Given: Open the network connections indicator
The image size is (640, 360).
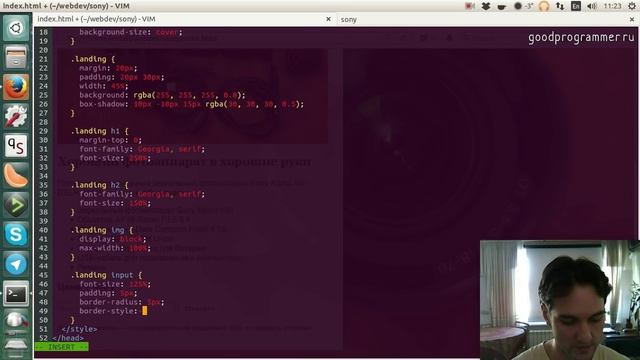Looking at the screenshot, I should (560, 6).
